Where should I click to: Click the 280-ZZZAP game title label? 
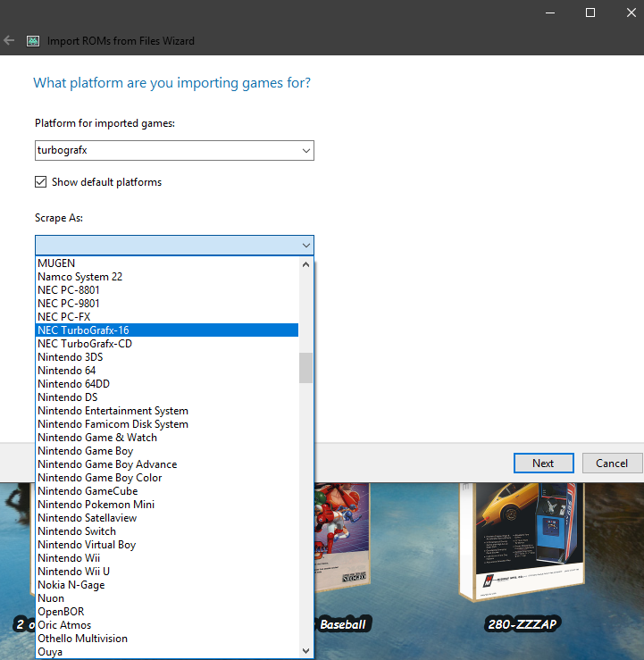click(x=522, y=624)
